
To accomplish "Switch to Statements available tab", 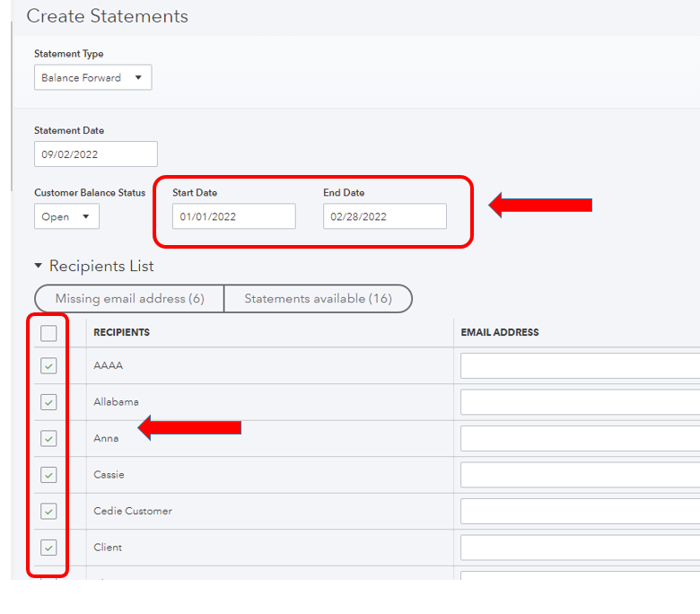I will click(x=318, y=299).
